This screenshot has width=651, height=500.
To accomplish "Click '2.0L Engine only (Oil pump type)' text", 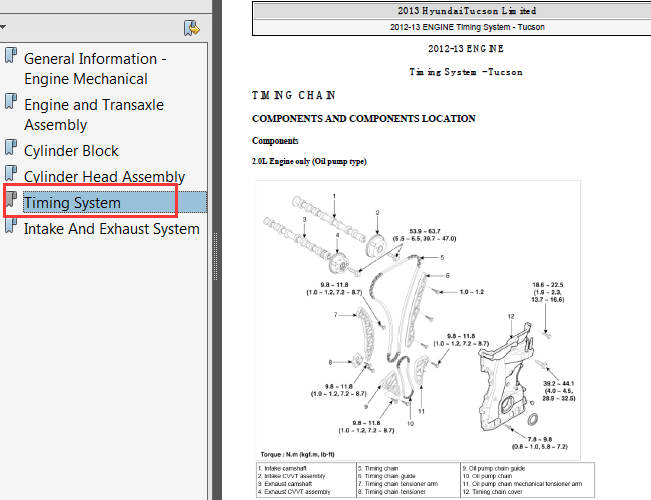I will pyautogui.click(x=309, y=162).
